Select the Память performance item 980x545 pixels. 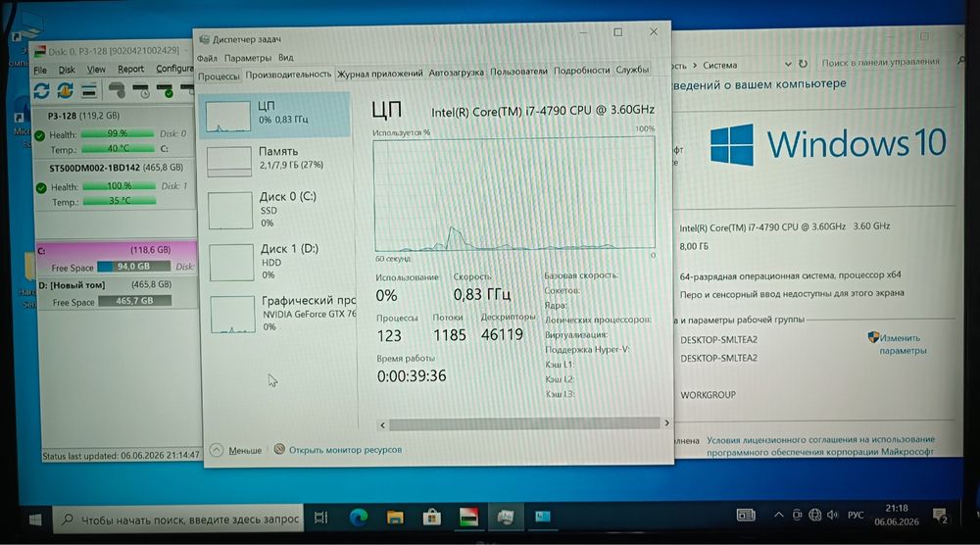[x=275, y=160]
